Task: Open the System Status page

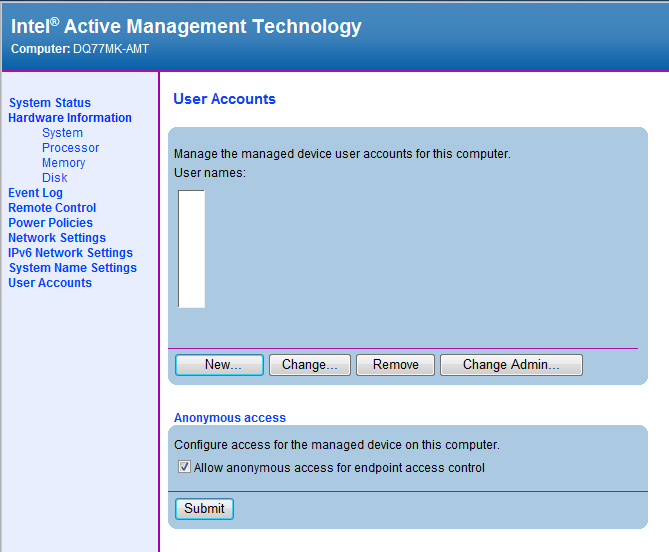Action: (50, 103)
